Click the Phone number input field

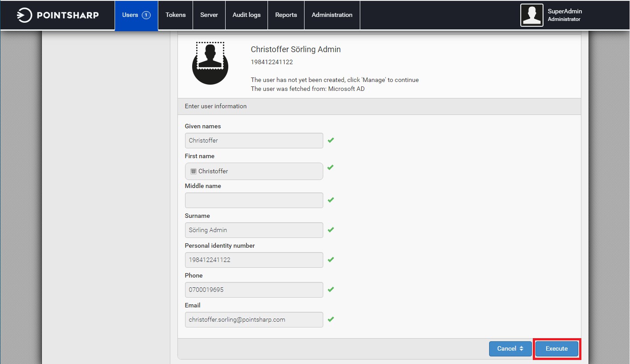click(254, 290)
